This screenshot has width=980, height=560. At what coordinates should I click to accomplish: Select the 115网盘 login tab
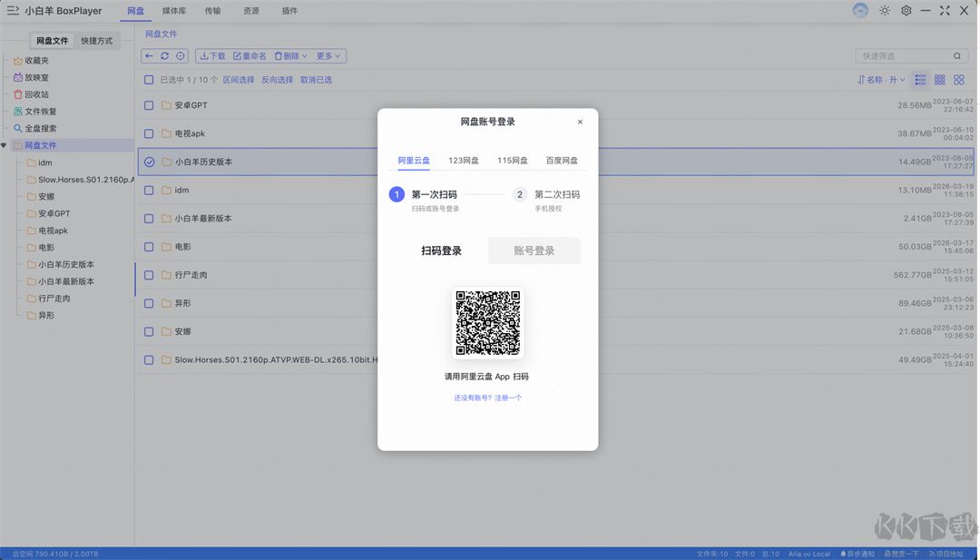pos(513,161)
